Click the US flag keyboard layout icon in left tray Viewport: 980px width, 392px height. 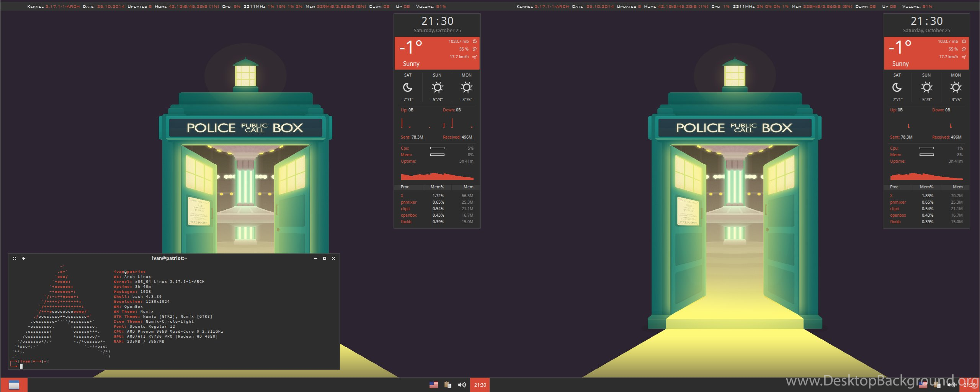pos(433,385)
